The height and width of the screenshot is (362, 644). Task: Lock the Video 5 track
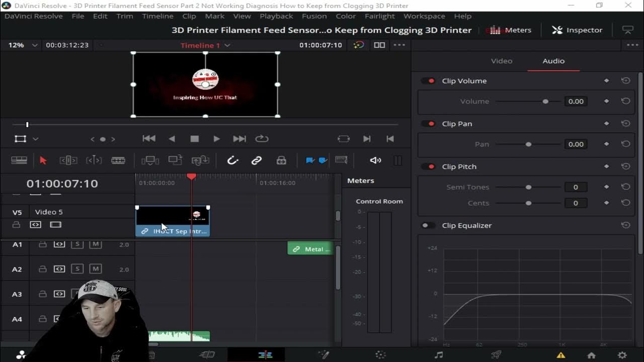pyautogui.click(x=17, y=225)
